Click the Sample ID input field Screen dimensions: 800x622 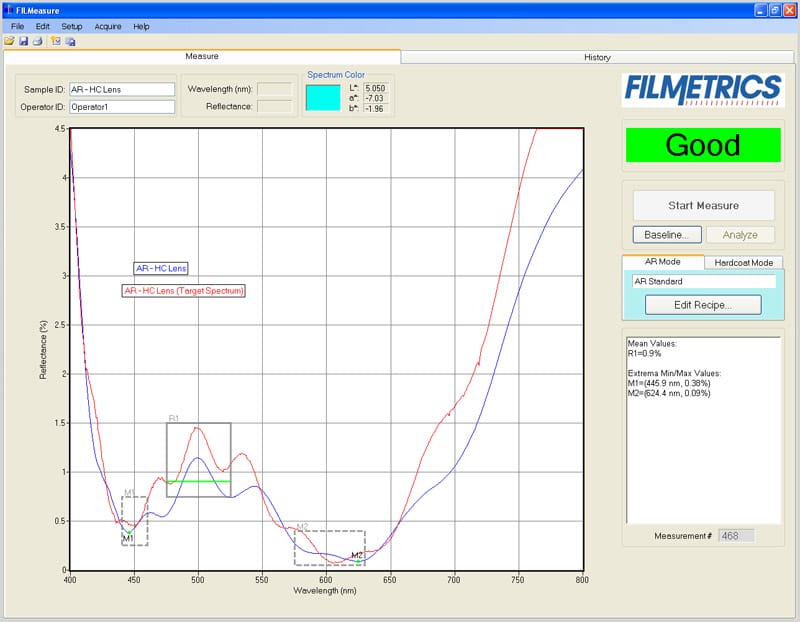(122, 89)
